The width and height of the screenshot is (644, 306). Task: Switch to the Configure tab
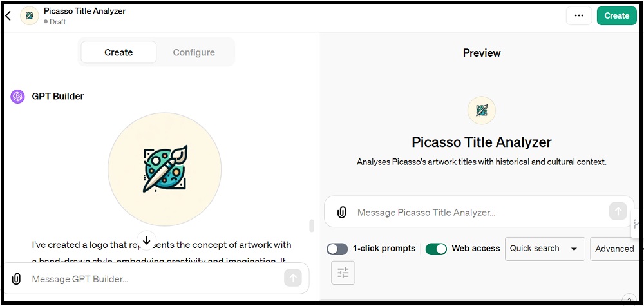click(x=194, y=52)
